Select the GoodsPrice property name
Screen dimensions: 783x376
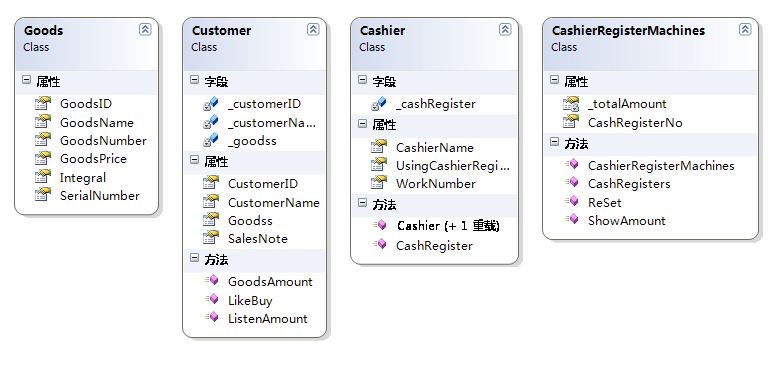click(x=93, y=159)
